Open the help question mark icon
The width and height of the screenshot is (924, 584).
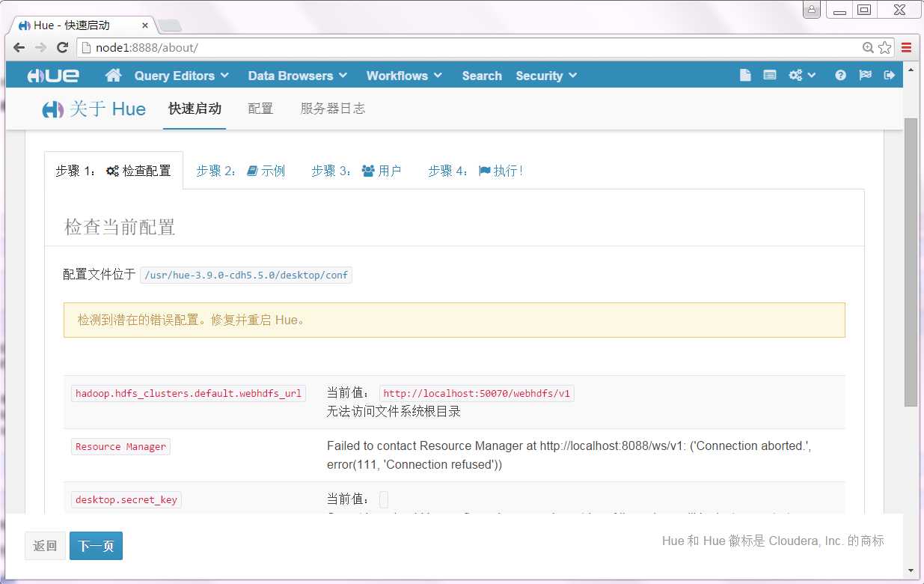coord(841,76)
